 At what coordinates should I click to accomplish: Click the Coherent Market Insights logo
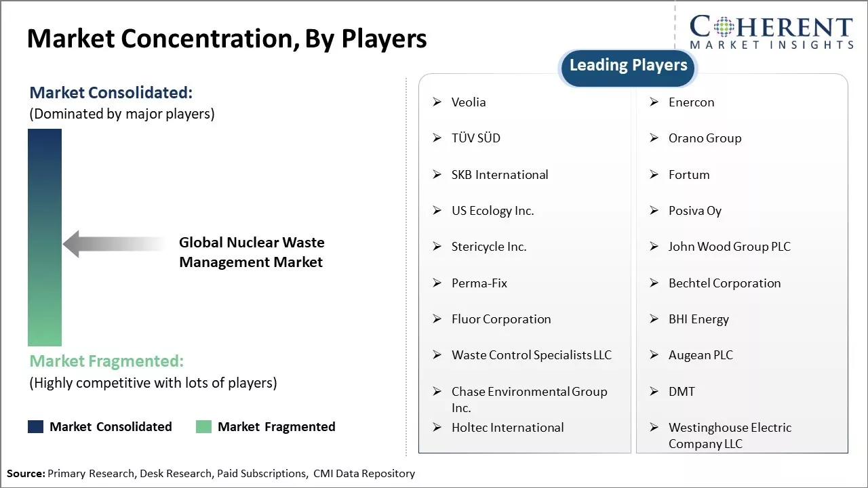[771, 32]
